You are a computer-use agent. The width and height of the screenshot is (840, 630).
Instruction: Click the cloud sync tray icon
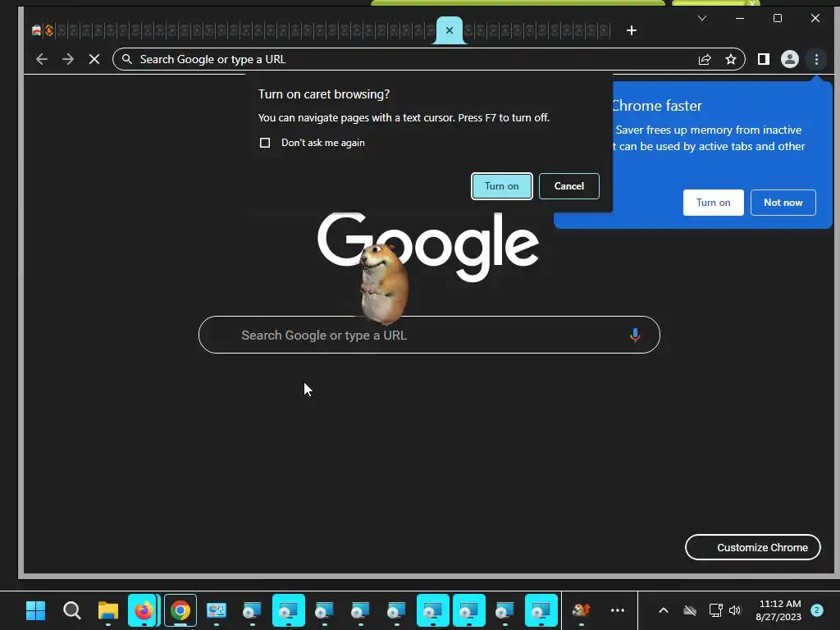click(690, 610)
